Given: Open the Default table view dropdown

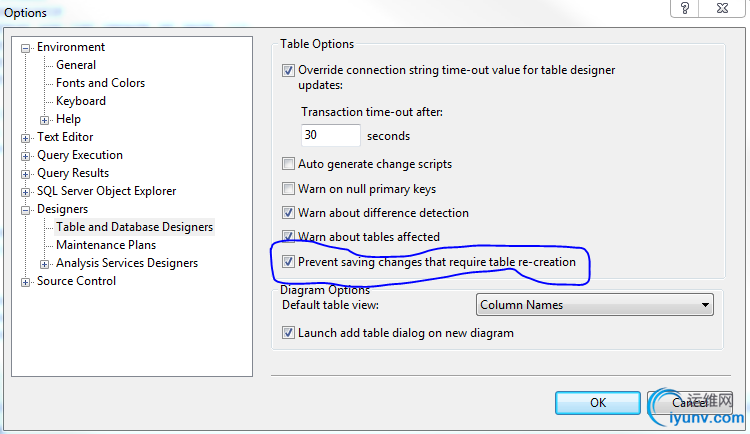Looking at the screenshot, I should pyautogui.click(x=595, y=305).
